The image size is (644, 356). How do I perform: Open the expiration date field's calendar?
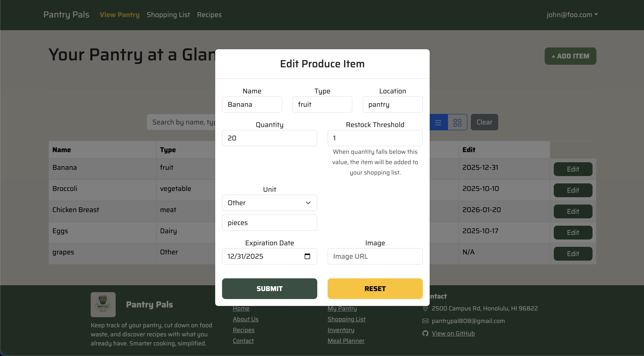click(307, 256)
